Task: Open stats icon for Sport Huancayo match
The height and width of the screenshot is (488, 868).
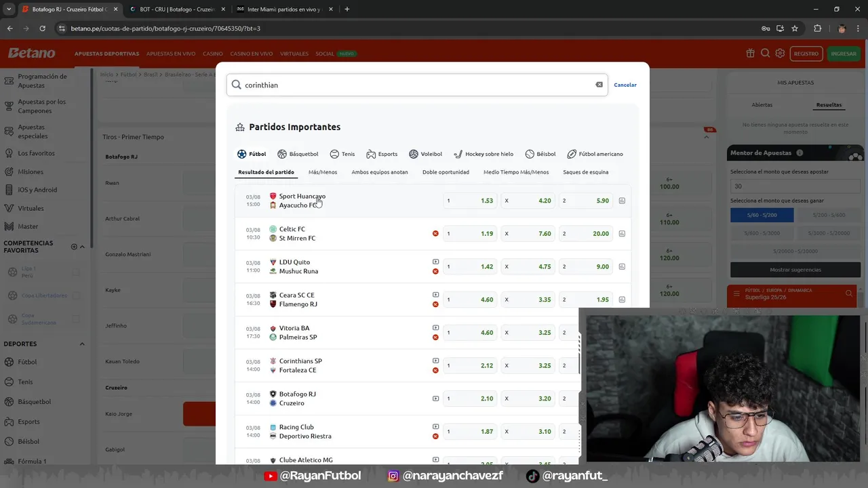Action: [x=622, y=201]
